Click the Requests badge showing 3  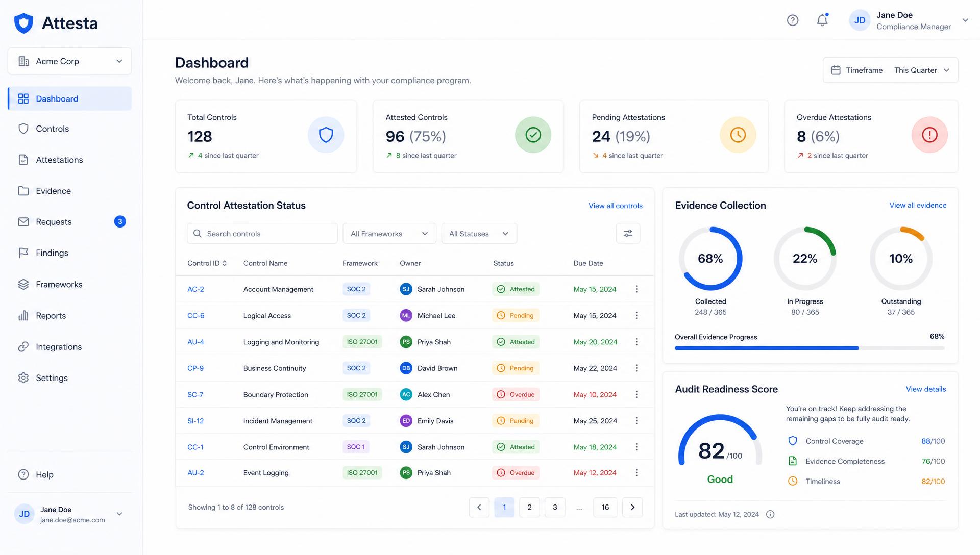click(120, 221)
